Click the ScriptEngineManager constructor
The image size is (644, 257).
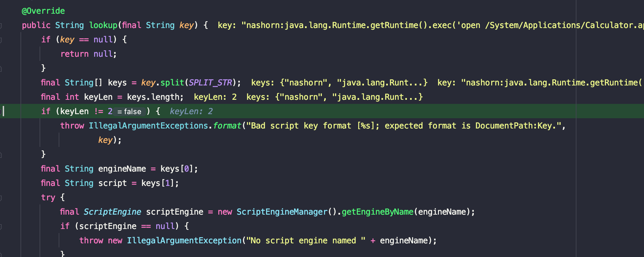(282, 212)
